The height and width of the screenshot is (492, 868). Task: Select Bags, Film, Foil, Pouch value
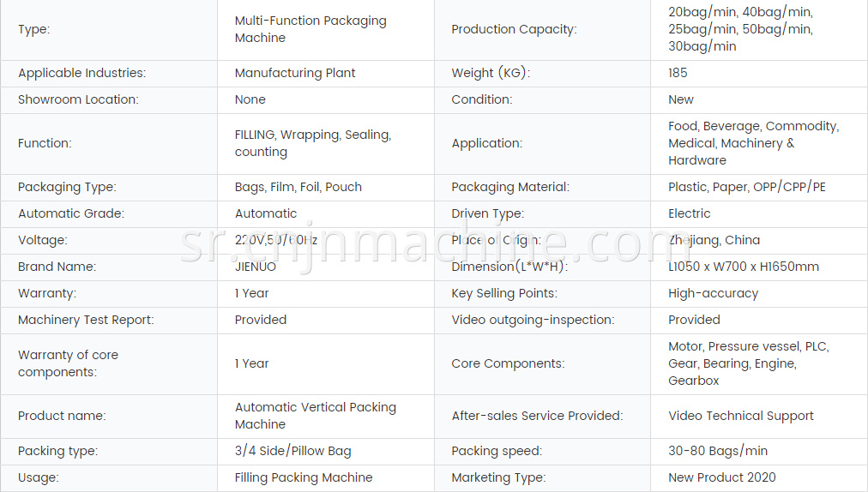[298, 187]
